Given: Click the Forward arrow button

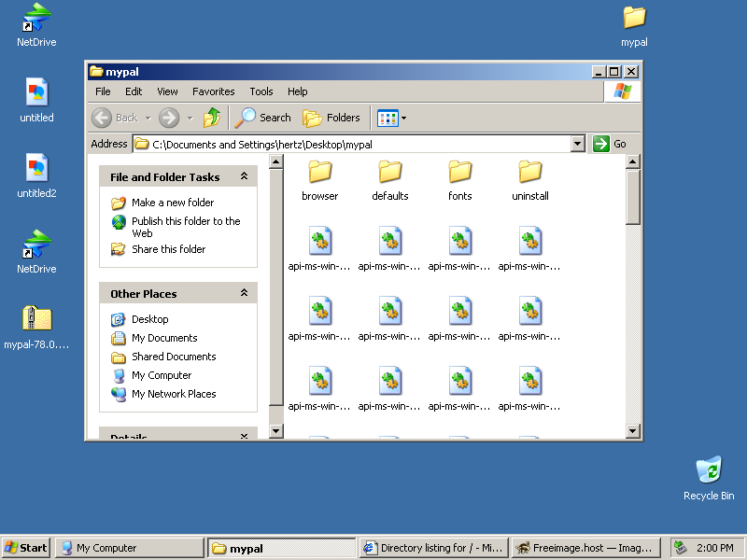Looking at the screenshot, I should [169, 118].
